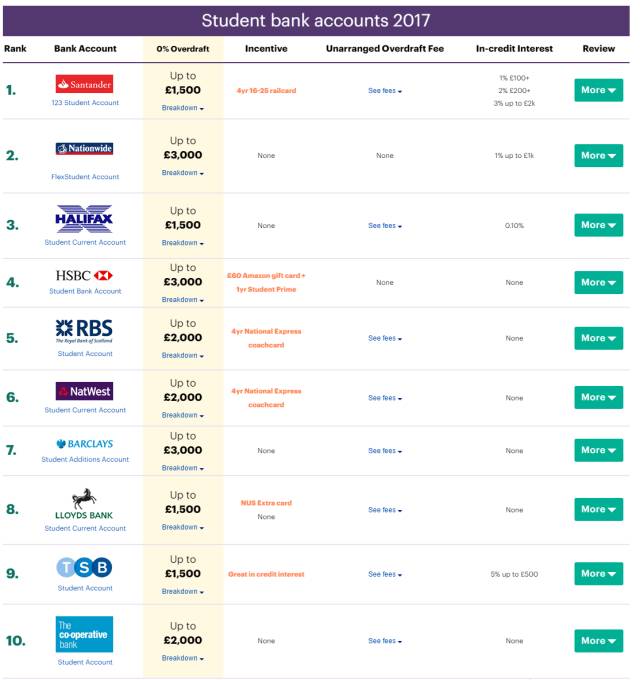Viewport: 640px width, 680px height.
Task: Click the Nationwide logo
Action: click(x=85, y=149)
